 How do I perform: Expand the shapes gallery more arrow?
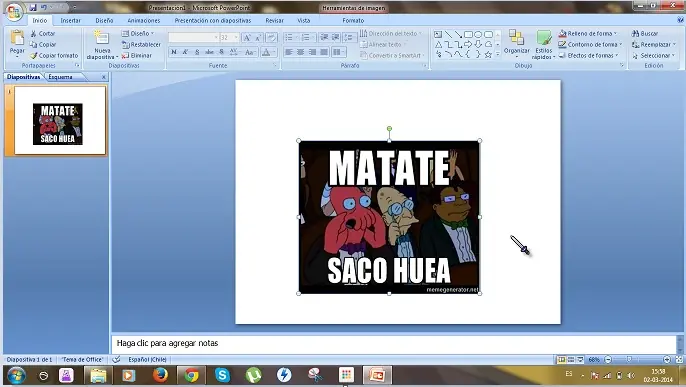[497, 55]
